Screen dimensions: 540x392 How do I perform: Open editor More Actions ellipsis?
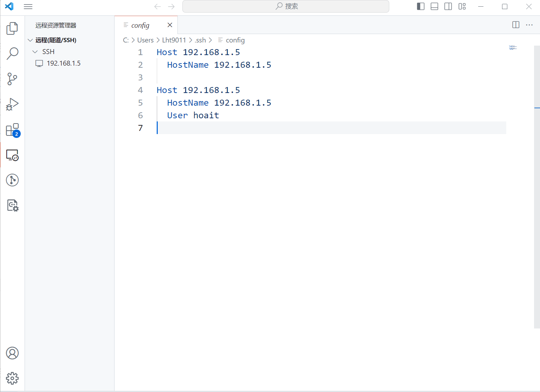[529, 25]
